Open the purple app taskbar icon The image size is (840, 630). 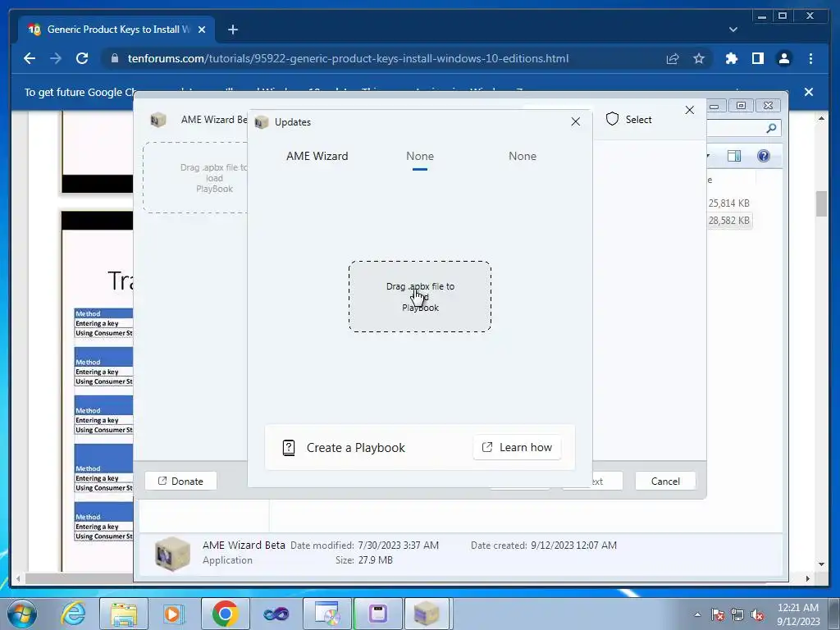377,614
